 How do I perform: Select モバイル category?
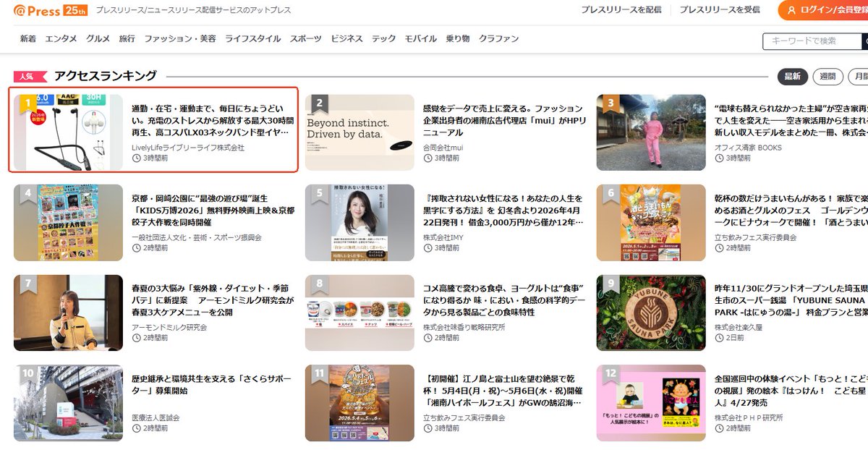(421, 38)
